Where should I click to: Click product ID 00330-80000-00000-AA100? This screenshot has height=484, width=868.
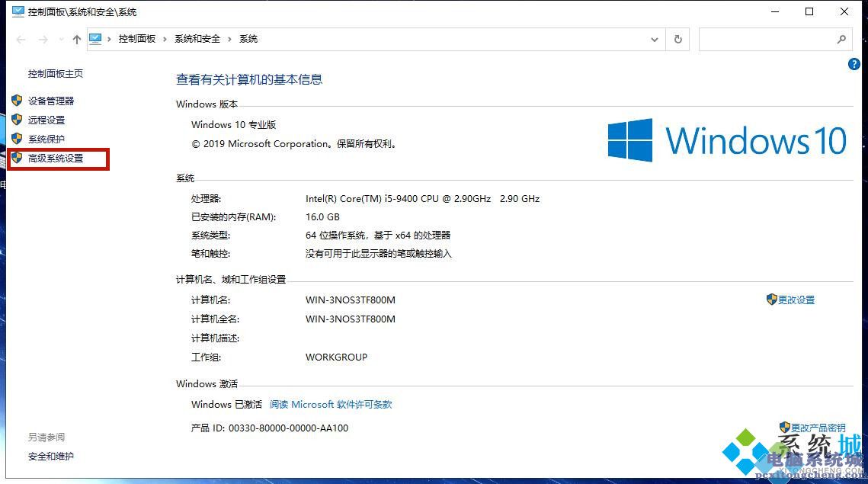point(288,428)
